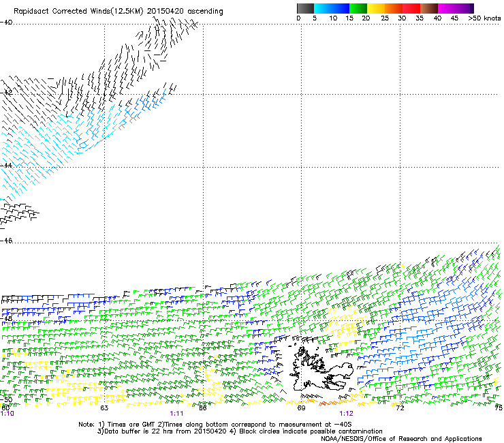Select the orange 25–30 knot legend color
The height and width of the screenshot is (443, 504).
394,8
